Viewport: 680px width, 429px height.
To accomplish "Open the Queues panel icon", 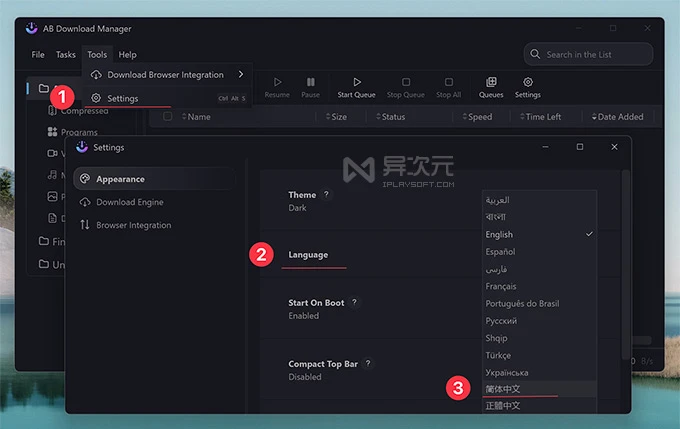I will (x=491, y=82).
